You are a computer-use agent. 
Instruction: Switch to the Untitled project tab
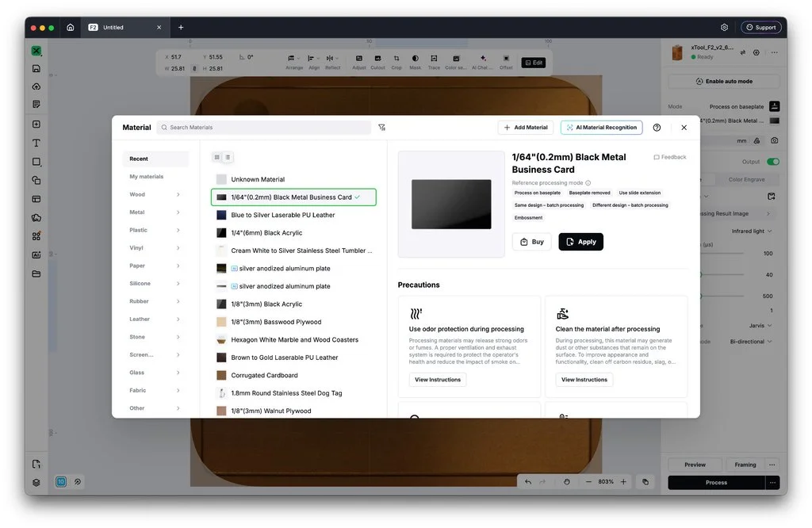[124, 28]
